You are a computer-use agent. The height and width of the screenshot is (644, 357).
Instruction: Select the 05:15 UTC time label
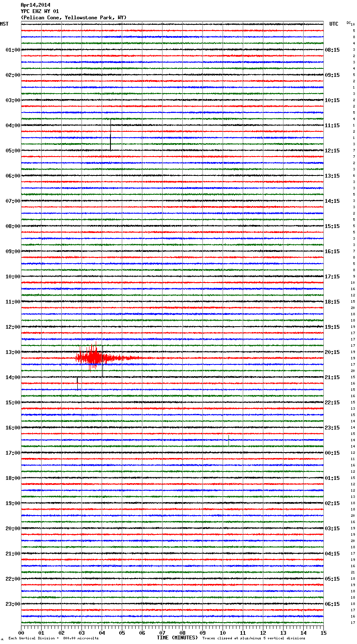332,579
